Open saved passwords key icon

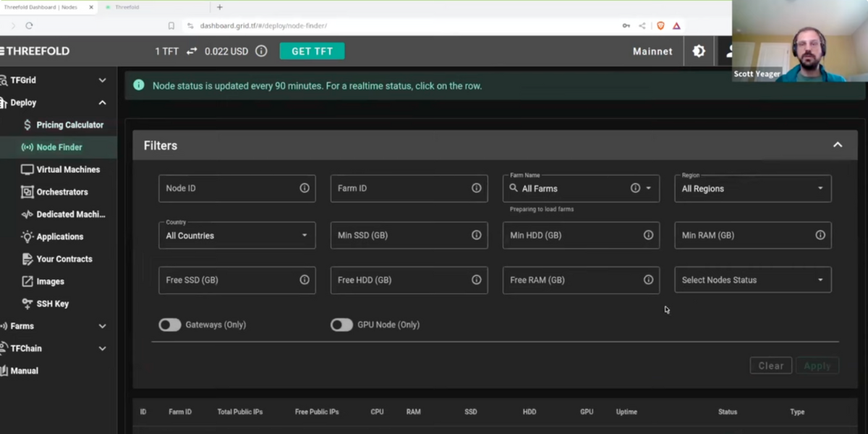click(x=626, y=25)
